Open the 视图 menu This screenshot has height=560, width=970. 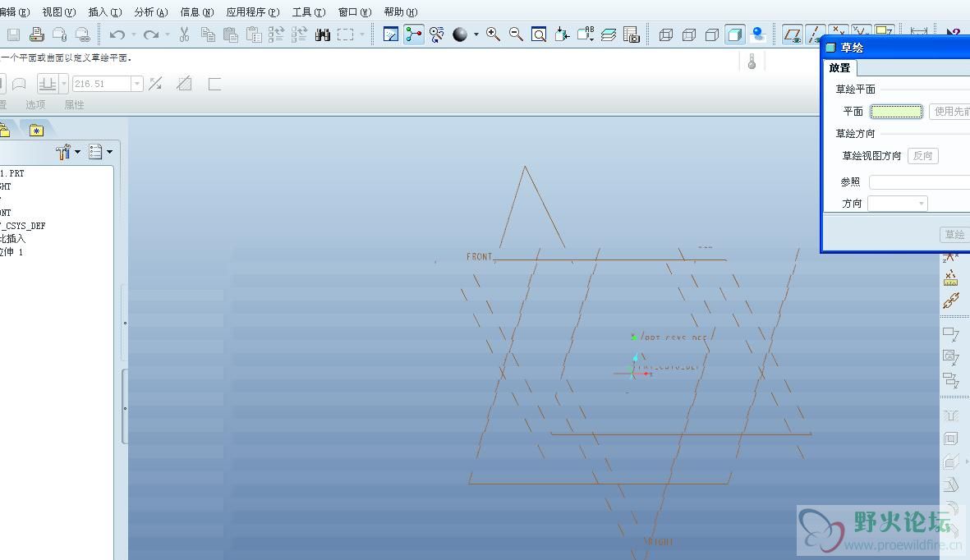(59, 11)
